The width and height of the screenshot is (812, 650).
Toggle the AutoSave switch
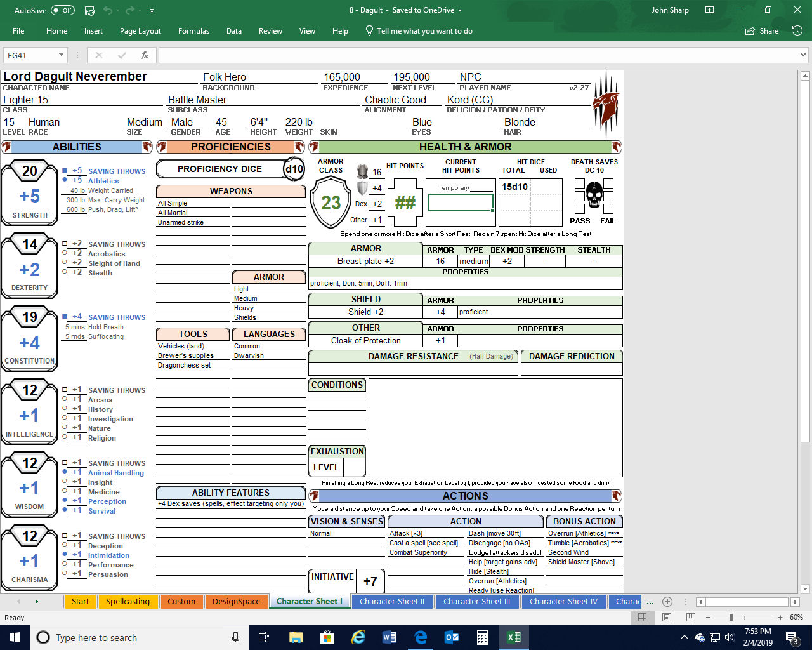pyautogui.click(x=62, y=10)
